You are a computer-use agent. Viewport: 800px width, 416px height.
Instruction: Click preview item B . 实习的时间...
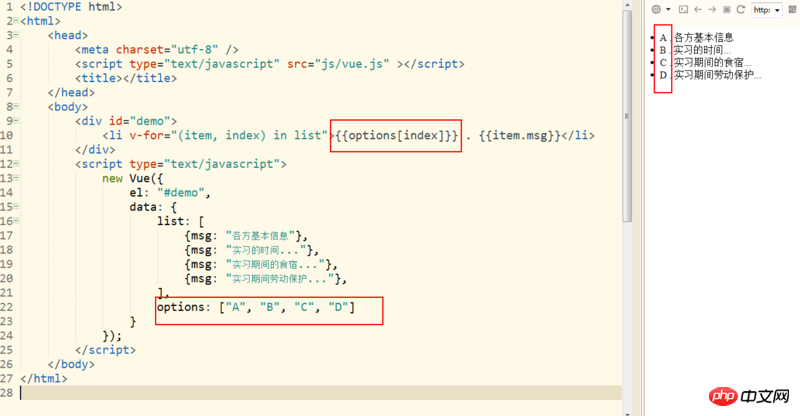pos(694,50)
